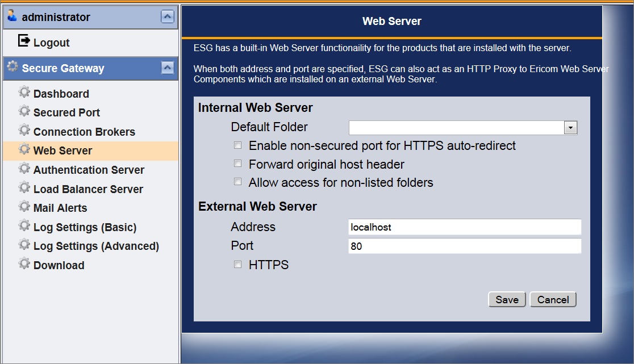Toggle the External Web Server HTTPS checkbox
The image size is (634, 364).
point(238,265)
